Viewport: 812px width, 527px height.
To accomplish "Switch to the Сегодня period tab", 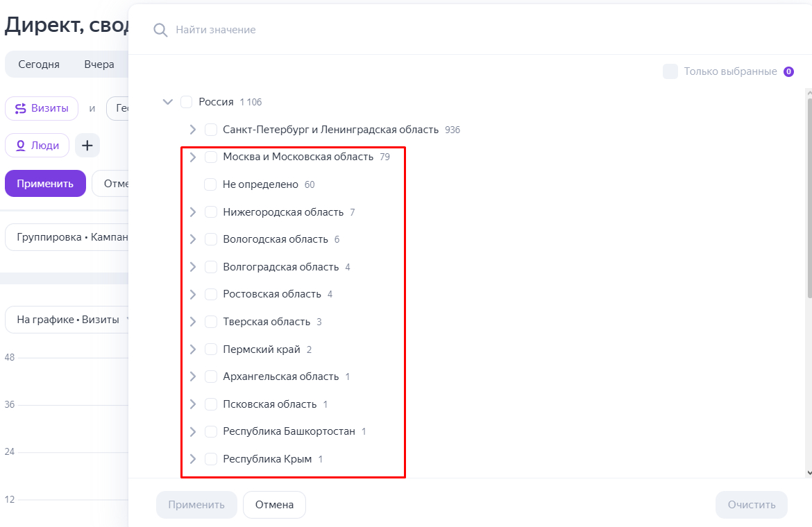I will (39, 64).
